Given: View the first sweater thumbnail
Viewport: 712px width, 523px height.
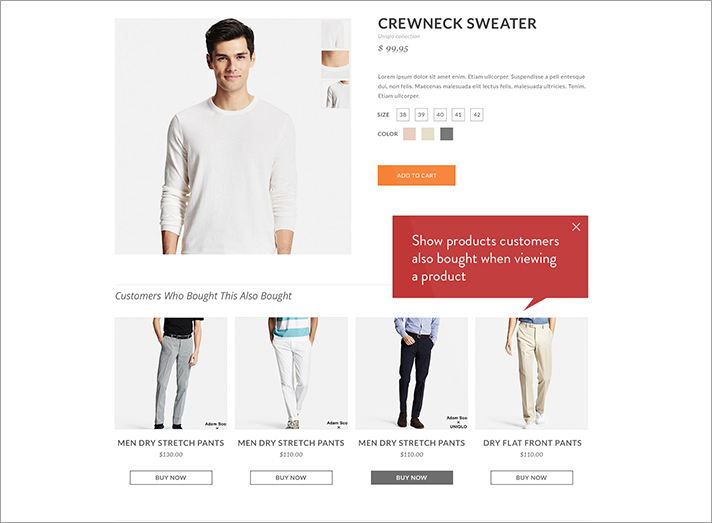Looking at the screenshot, I should pyautogui.click(x=336, y=34).
